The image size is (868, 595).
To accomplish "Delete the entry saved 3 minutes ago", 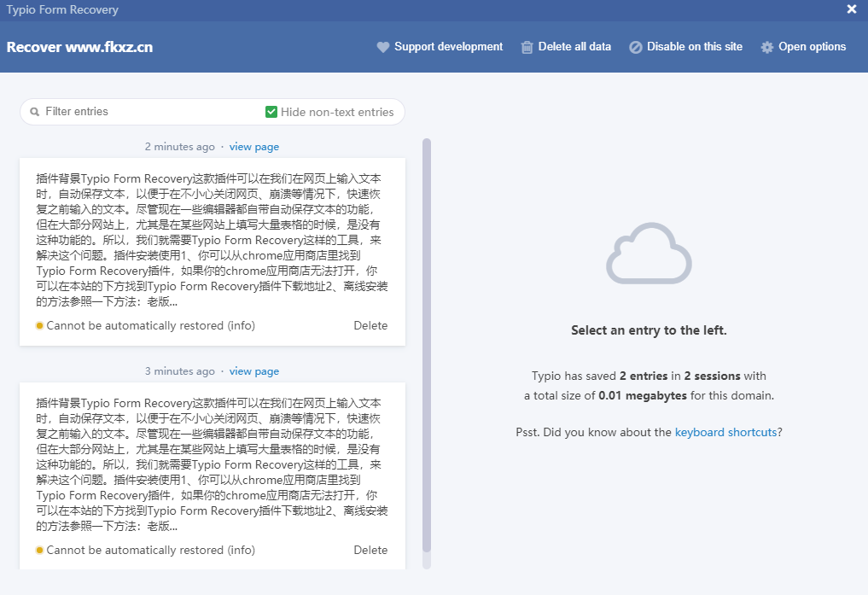I will click(x=370, y=550).
